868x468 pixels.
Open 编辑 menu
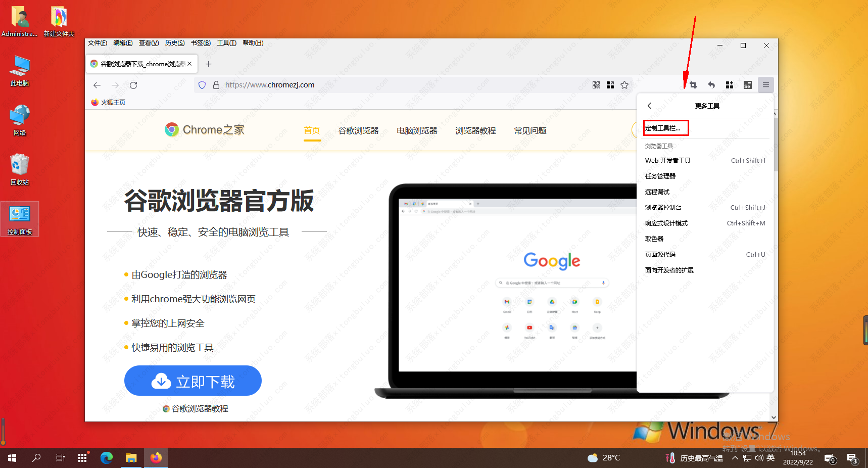123,43
